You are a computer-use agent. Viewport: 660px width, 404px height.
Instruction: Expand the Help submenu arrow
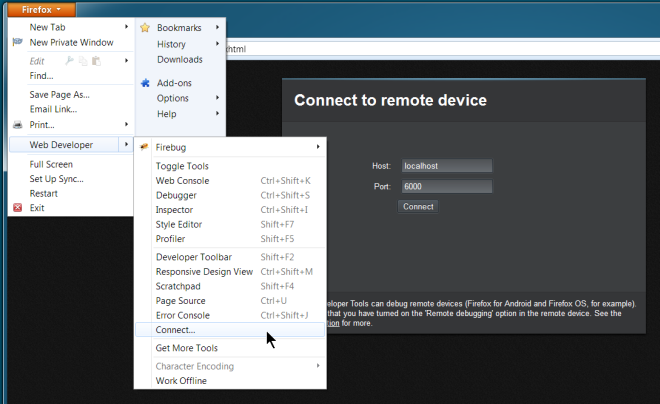[218, 113]
